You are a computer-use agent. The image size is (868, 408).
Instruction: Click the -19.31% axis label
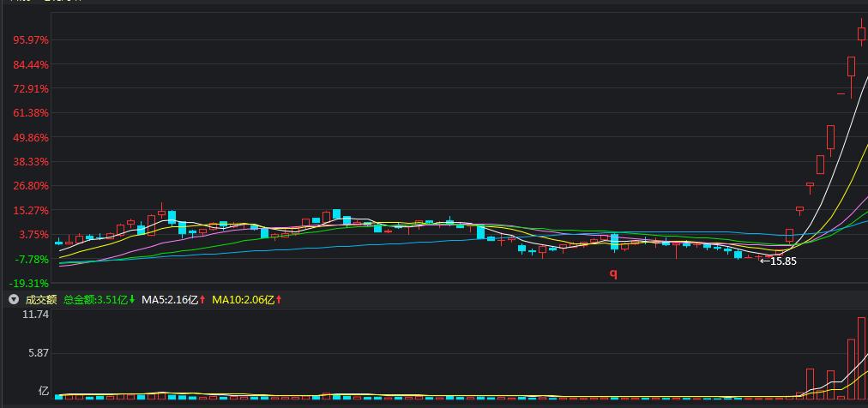tap(30, 283)
